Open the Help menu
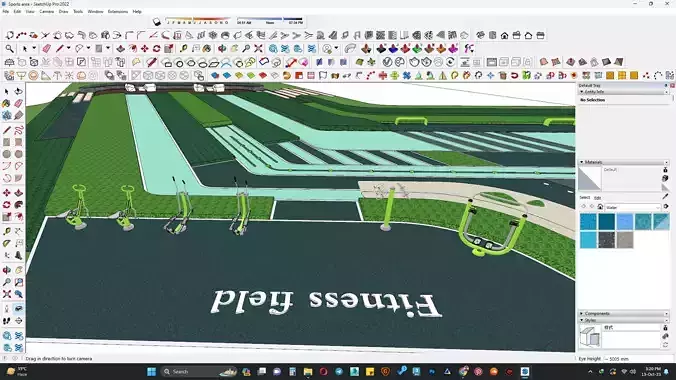The image size is (676, 380). coord(137,12)
